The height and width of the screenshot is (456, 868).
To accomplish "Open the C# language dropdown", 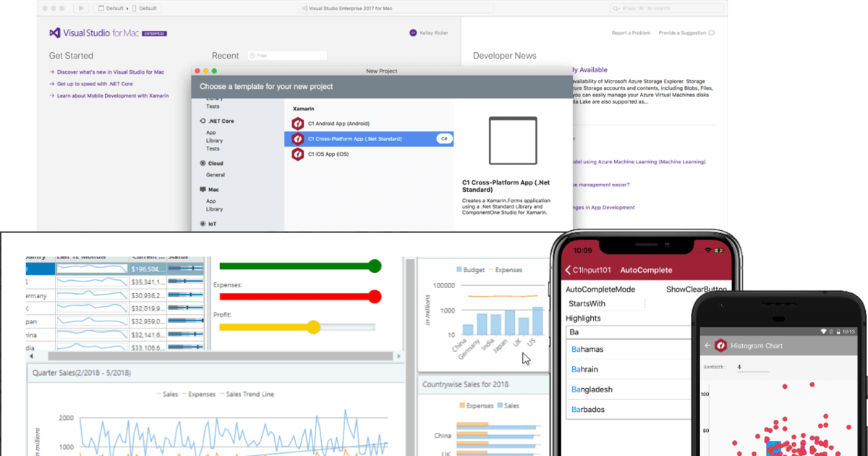I will click(x=443, y=138).
